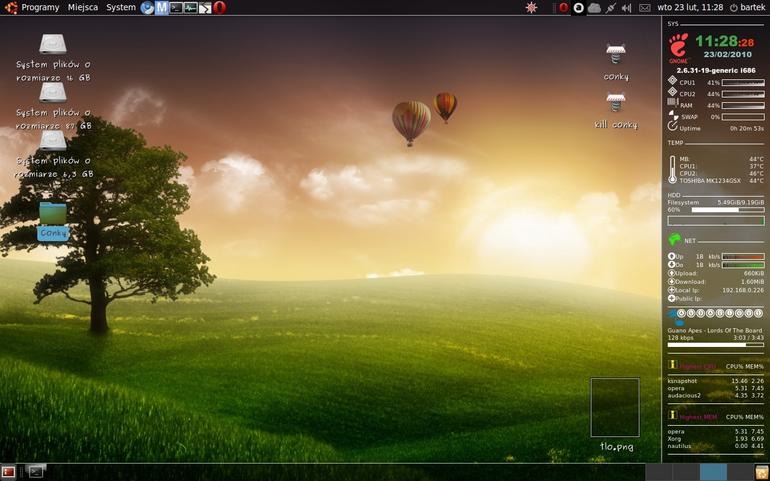Viewport: 770px width, 481px height.
Task: Click the Uptime value 0h 20m 53s
Action: point(746,129)
